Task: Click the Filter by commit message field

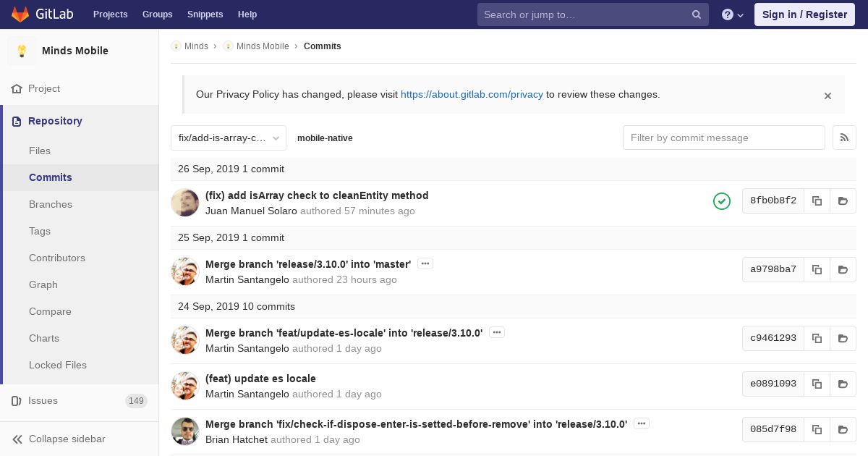Action: [x=723, y=138]
